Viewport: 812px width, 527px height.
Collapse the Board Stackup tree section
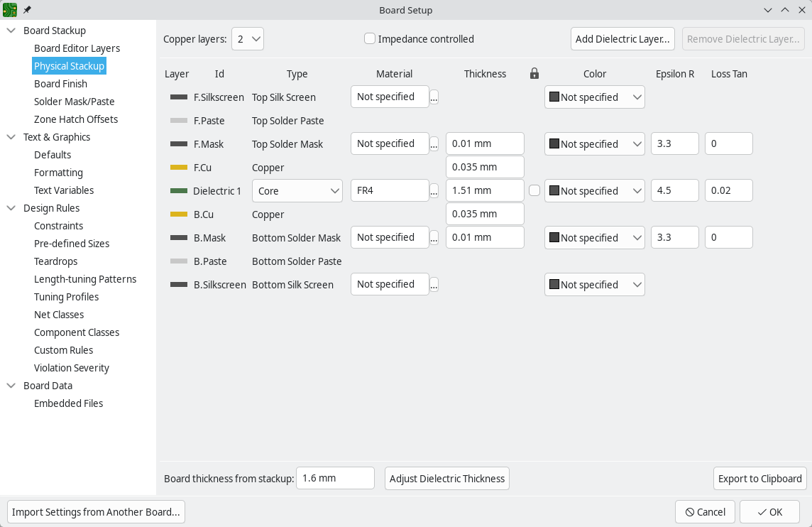11,31
